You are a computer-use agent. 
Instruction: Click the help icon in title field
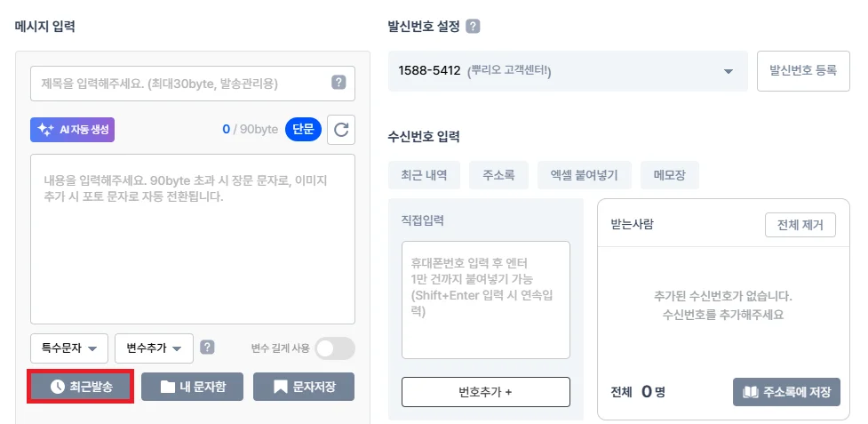pos(338,83)
